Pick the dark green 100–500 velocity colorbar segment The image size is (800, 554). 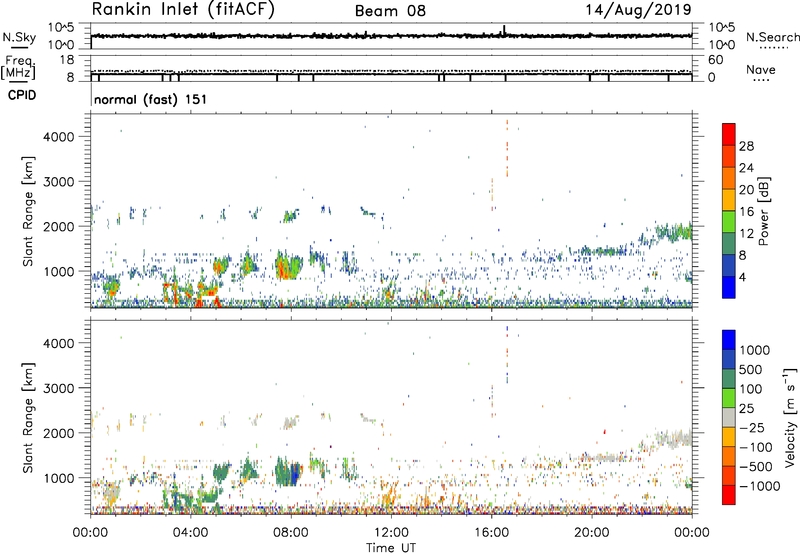[x=729, y=379]
